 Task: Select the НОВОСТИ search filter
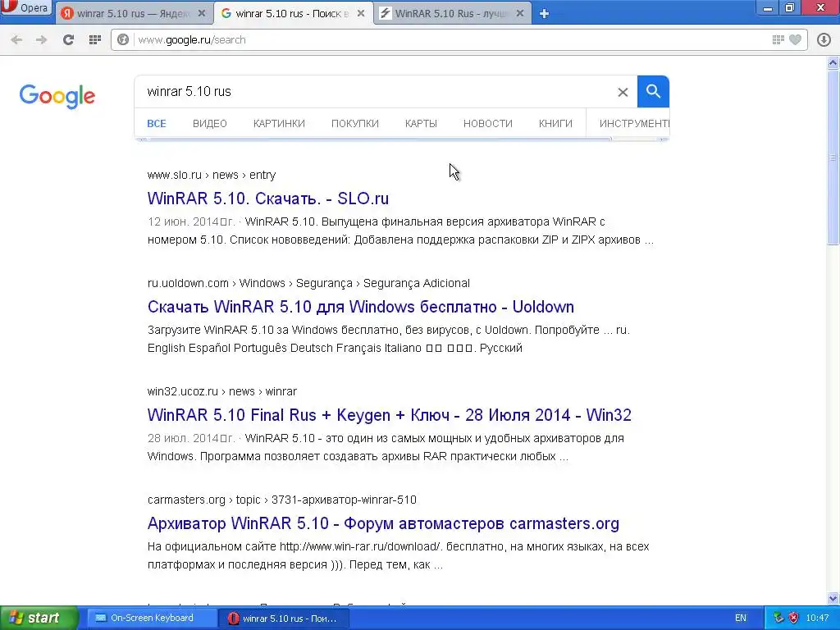(x=487, y=124)
